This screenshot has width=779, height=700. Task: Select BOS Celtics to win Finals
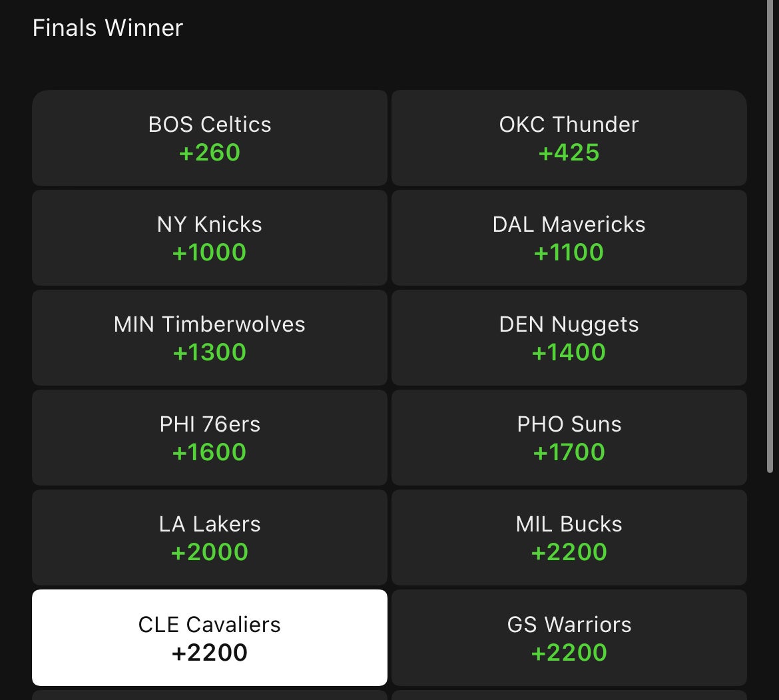click(210, 138)
